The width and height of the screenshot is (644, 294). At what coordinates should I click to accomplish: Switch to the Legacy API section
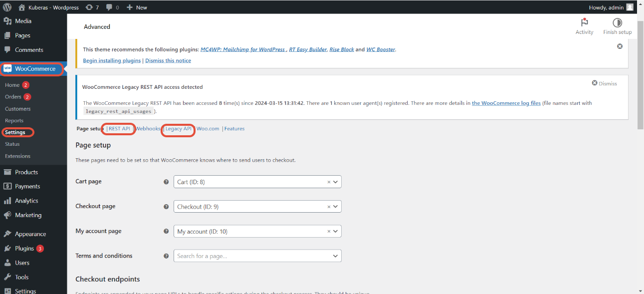[x=179, y=129]
